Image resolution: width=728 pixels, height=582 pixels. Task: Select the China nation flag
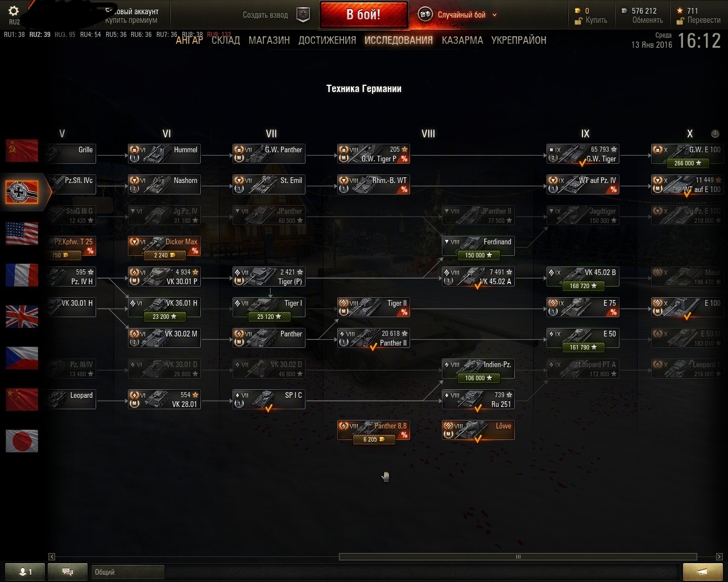click(x=22, y=400)
